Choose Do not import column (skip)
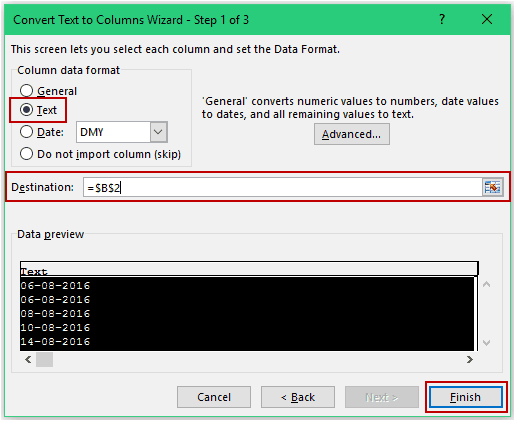516x421 pixels. click(x=27, y=154)
